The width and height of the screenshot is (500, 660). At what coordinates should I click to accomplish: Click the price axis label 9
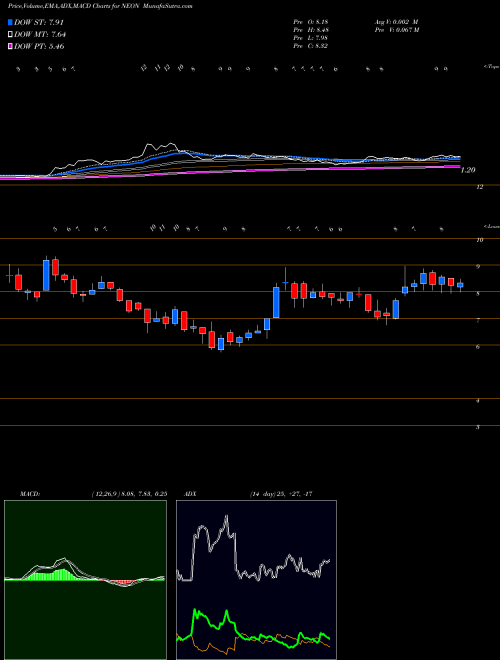(478, 266)
